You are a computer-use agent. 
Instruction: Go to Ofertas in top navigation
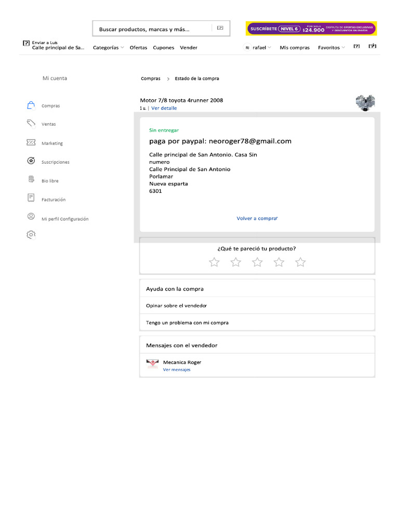(x=138, y=47)
